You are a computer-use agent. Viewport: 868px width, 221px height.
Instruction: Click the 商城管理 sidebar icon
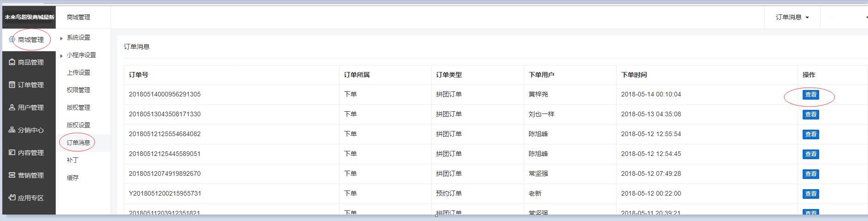pyautogui.click(x=12, y=40)
